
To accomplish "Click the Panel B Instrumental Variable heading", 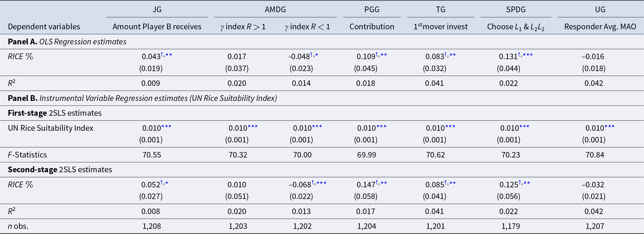I will click(142, 98).
